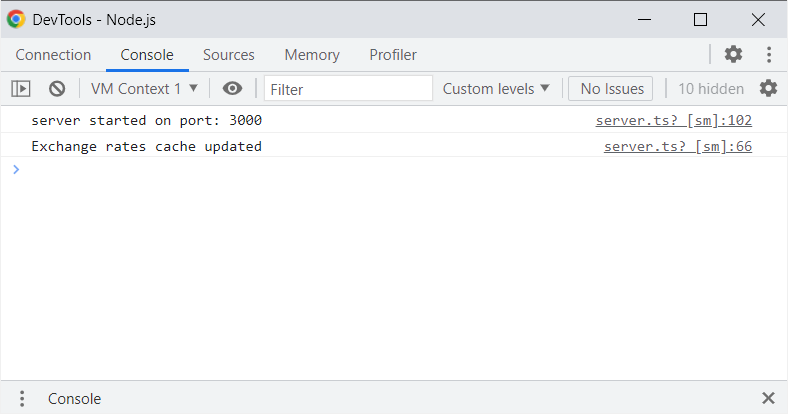Click the Chrome icon in title bar
788x414 pixels.
16,19
